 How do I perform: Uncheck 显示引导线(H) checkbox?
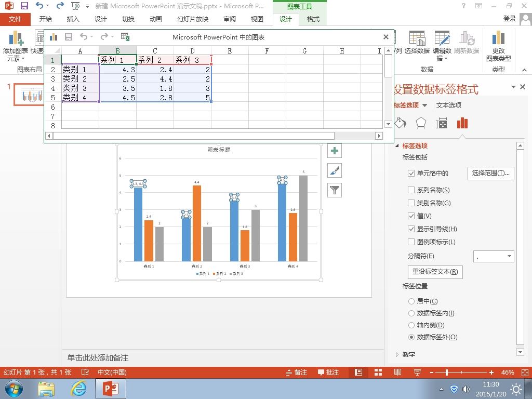411,229
